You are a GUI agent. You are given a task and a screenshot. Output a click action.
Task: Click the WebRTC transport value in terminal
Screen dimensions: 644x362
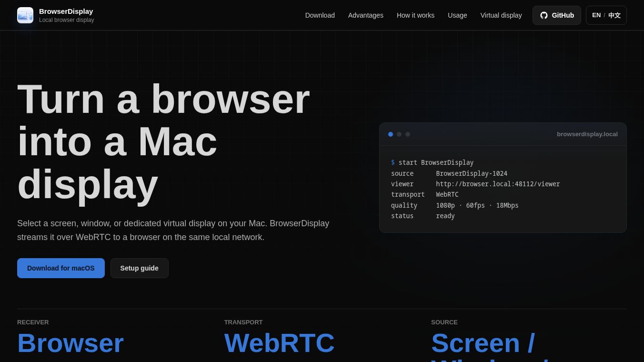447,194
